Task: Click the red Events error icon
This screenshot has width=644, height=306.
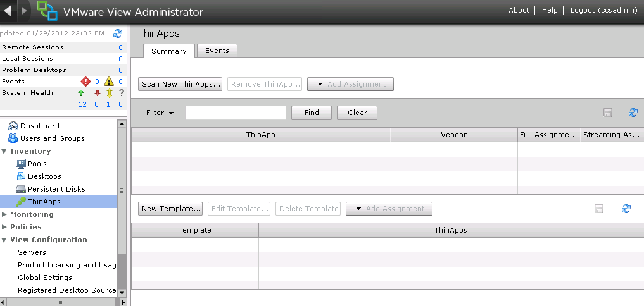Action: point(85,81)
